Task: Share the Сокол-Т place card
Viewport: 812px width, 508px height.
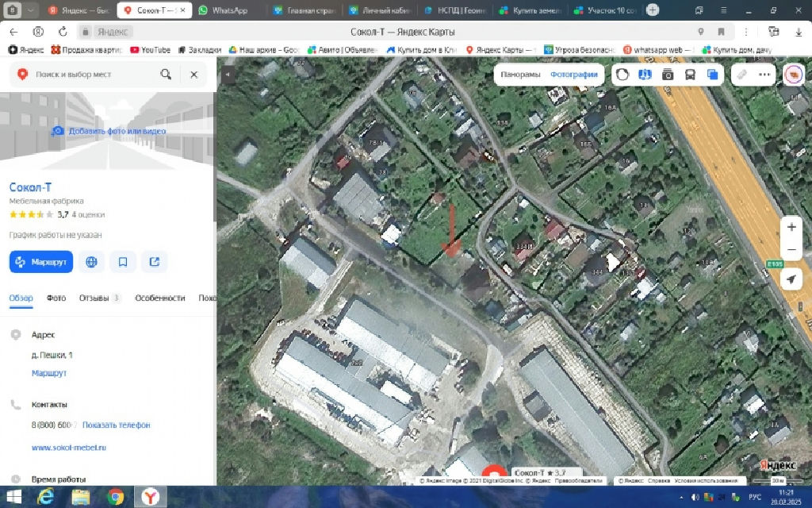Action: coord(154,262)
